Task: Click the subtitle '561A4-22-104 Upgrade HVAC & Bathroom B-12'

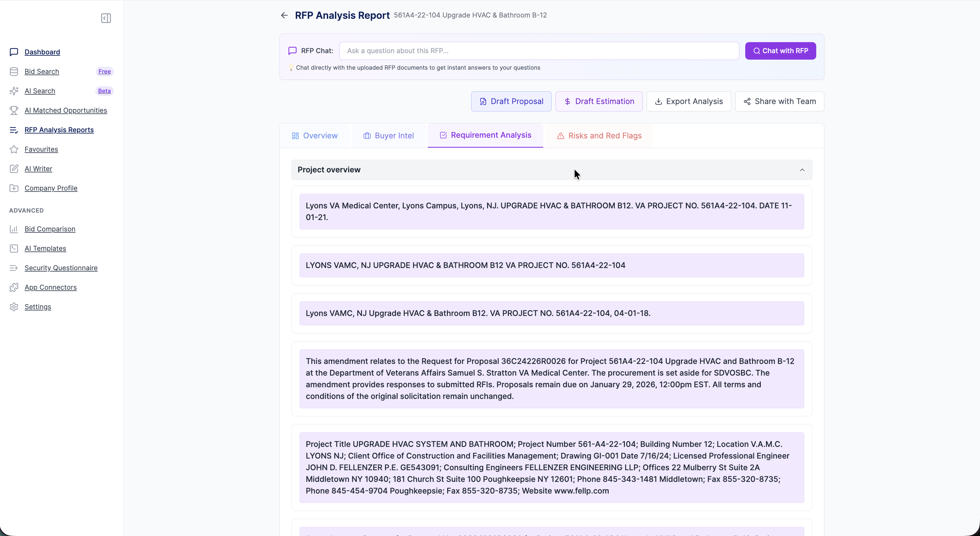Action: (470, 15)
